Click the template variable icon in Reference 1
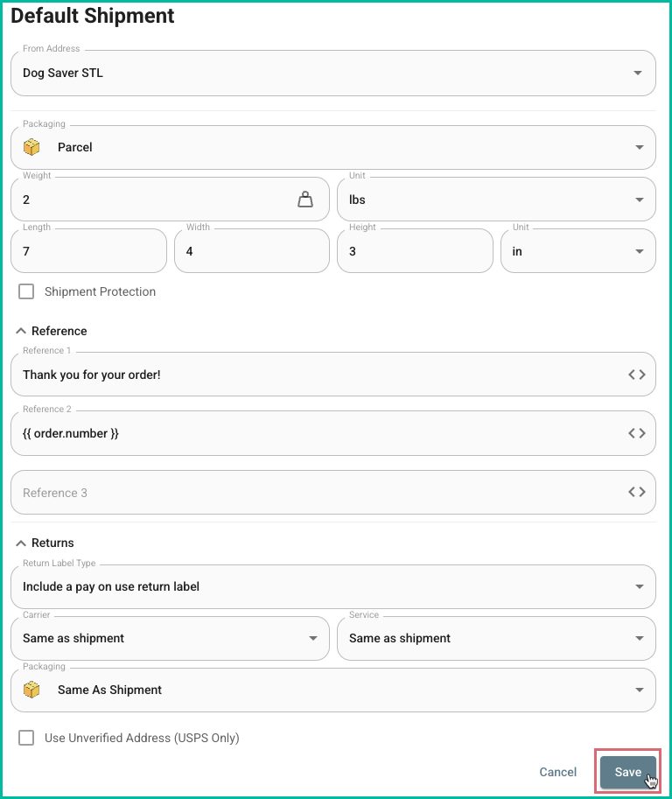Viewport: 672px width, 799px height. [638, 374]
